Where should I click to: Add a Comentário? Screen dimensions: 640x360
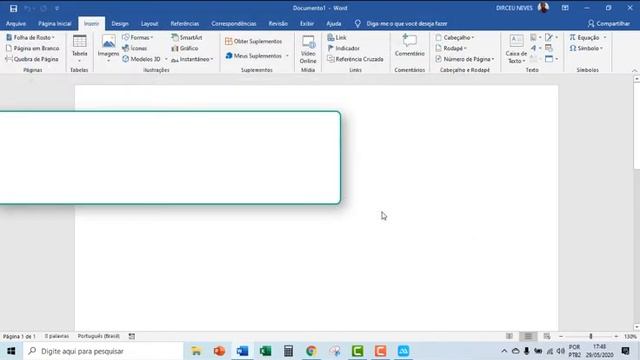click(x=409, y=46)
